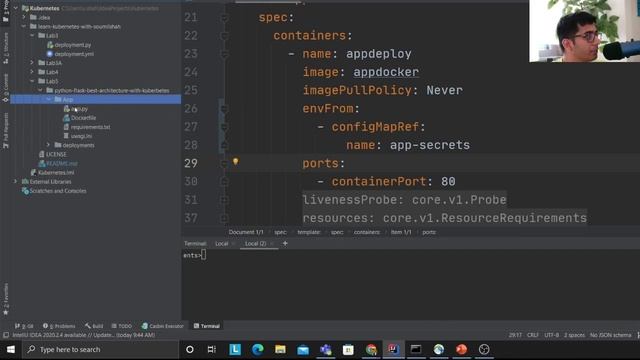Click the app-secrets configMap name
Screen dimensions: 640x360
[430, 145]
